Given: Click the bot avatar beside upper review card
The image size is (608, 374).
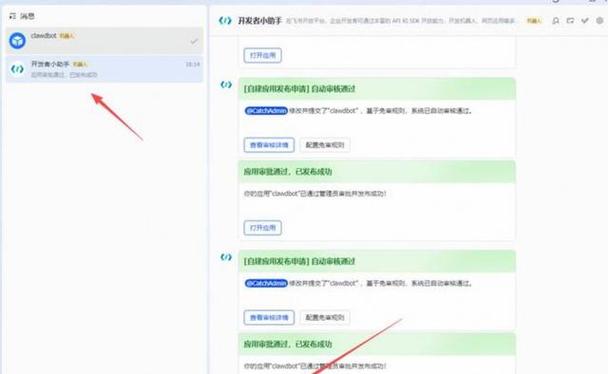Looking at the screenshot, I should (226, 84).
